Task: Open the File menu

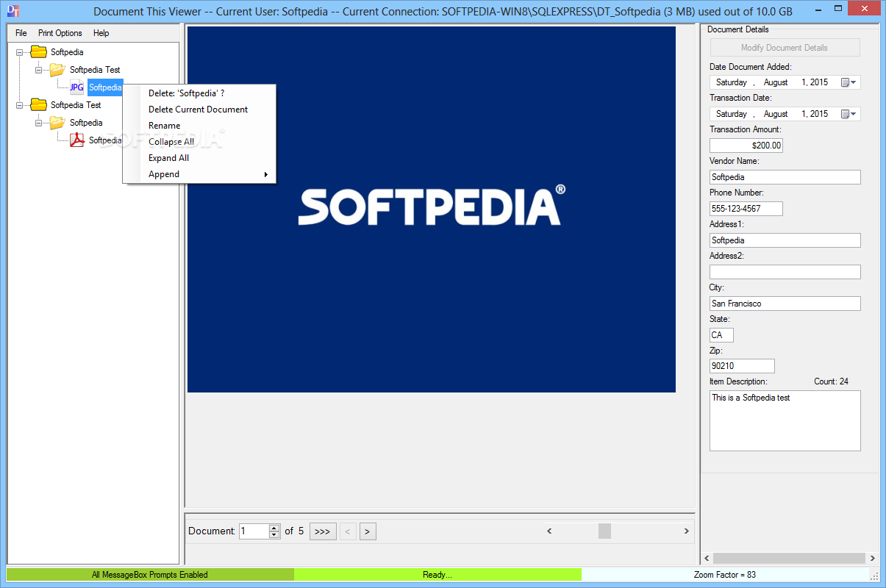Action: click(x=21, y=33)
